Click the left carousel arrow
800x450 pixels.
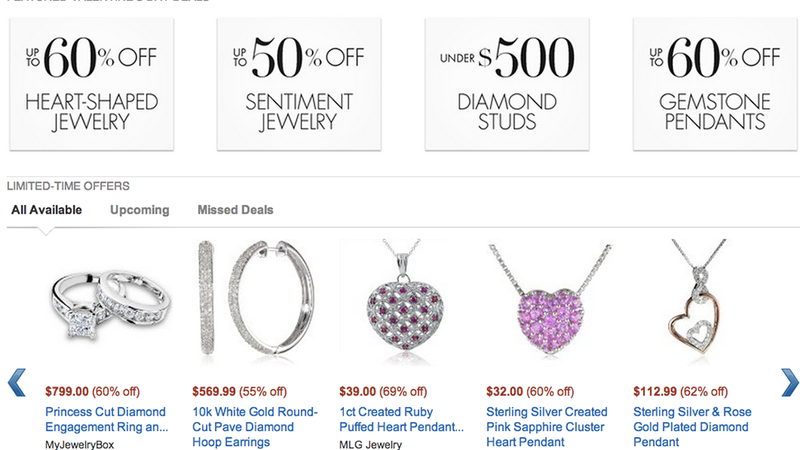tap(16, 383)
